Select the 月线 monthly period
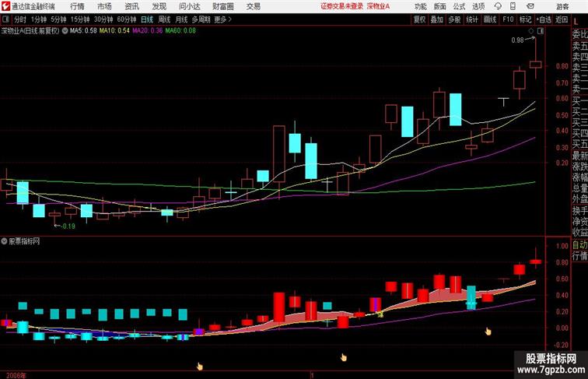This screenshot has height=379, width=588. (181, 19)
